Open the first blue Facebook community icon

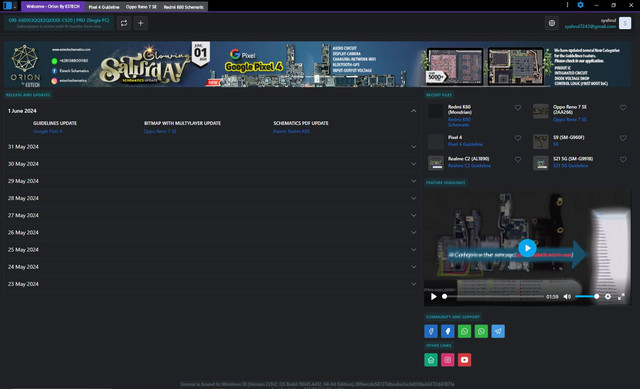tap(431, 331)
